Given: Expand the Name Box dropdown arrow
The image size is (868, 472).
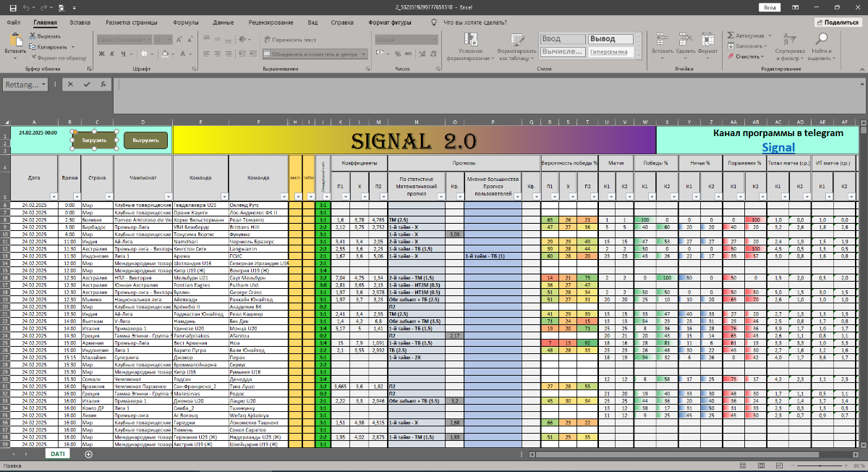Looking at the screenshot, I should tap(44, 85).
